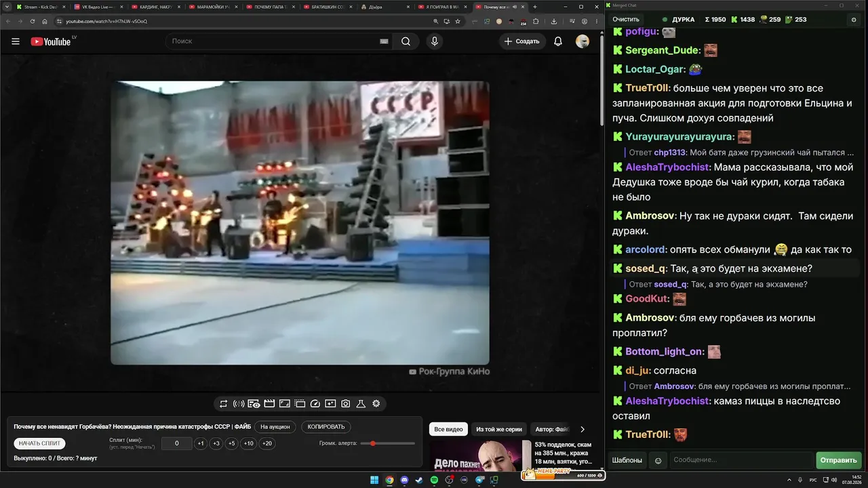Screen dimensions: 868x488
Task: Open the browser downloads icon
Action: [x=554, y=21]
